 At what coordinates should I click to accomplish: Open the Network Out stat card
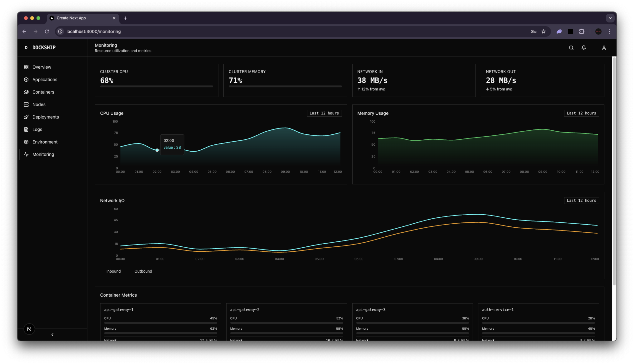coord(542,80)
